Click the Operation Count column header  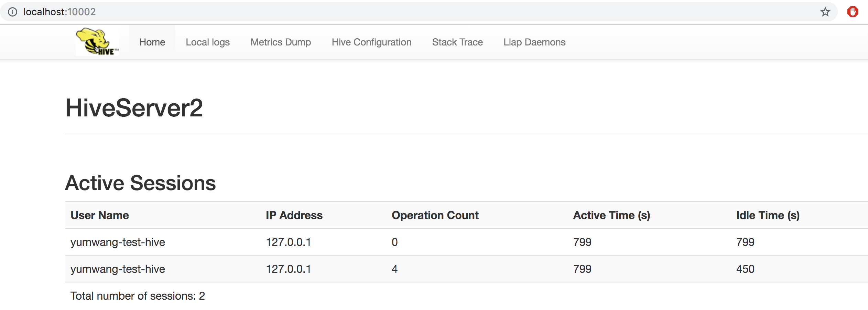point(435,215)
